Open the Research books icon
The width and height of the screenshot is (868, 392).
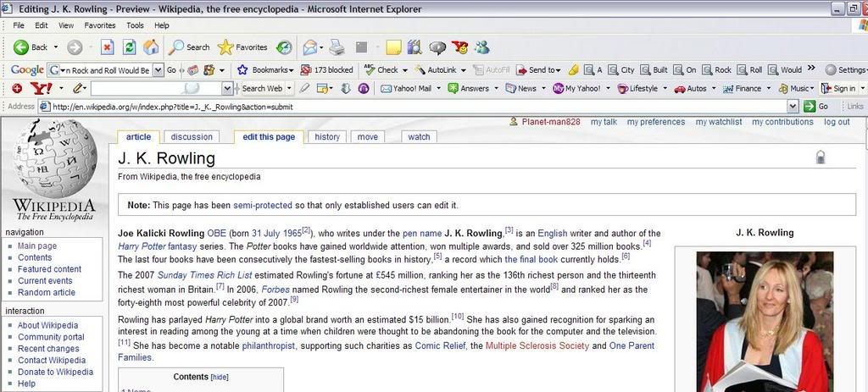[414, 47]
